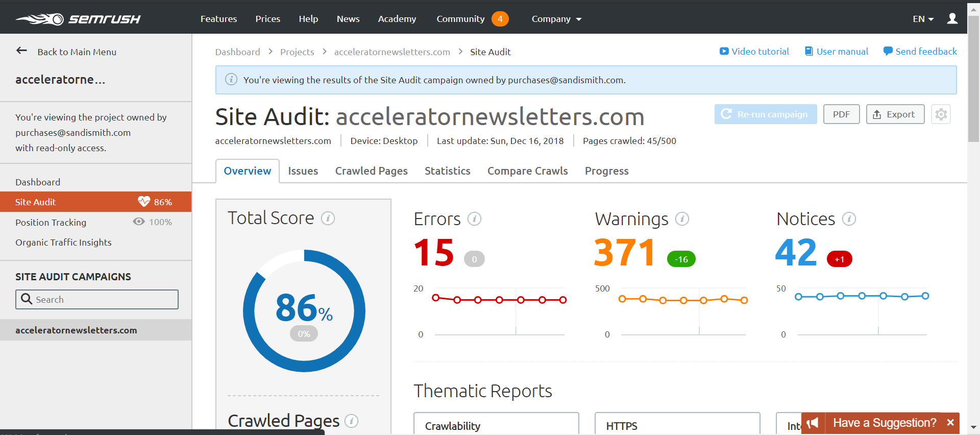Click acceleratornewsletters.com breadcrumb link
The height and width of the screenshot is (435, 980).
(x=392, y=52)
